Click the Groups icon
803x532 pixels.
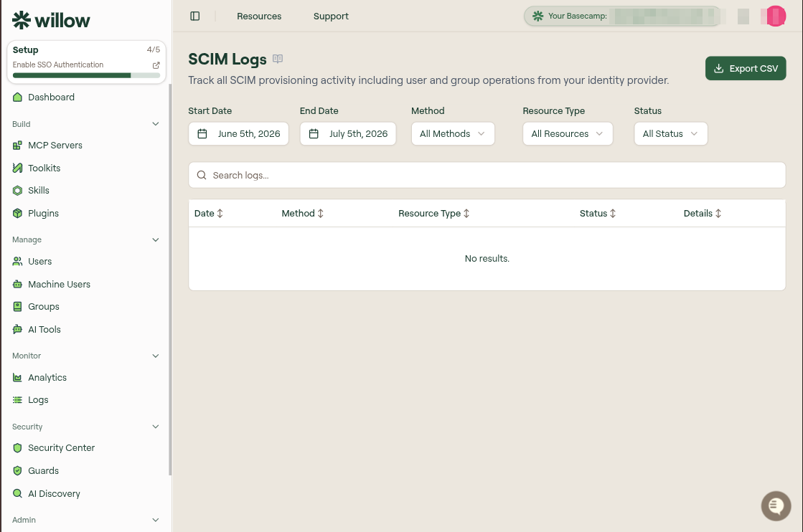click(x=17, y=306)
